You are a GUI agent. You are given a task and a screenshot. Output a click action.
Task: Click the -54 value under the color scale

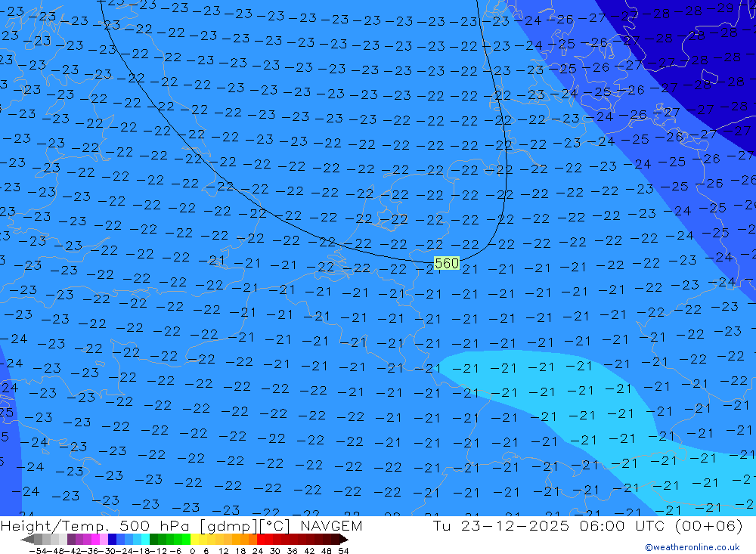(x=39, y=551)
